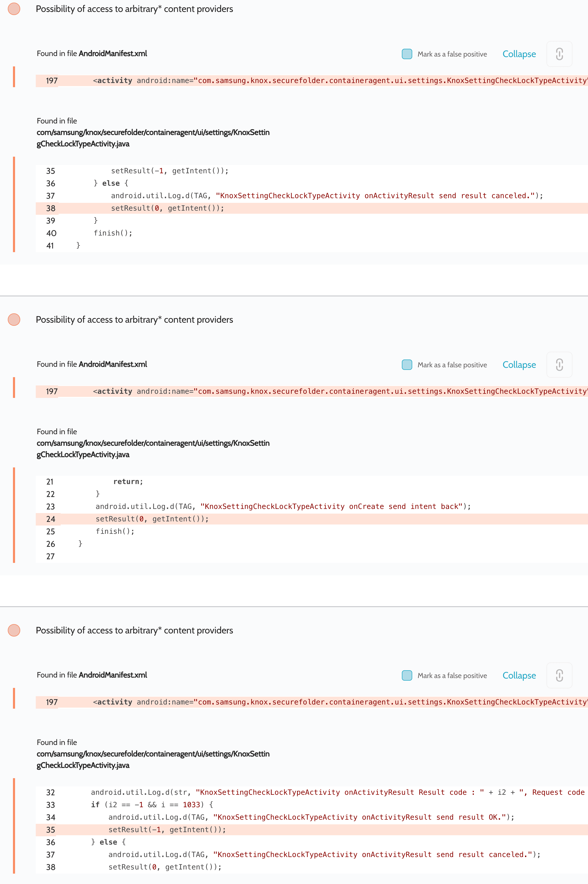Screen dimensions: 588x884
Task: Mark the first finding as a false positive
Action: tap(407, 54)
